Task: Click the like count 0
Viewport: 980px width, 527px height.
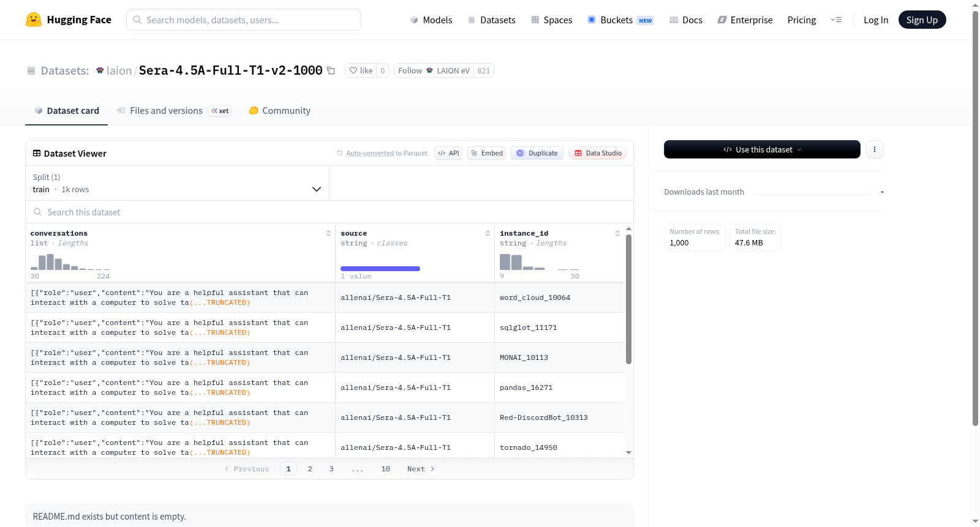Action: click(383, 70)
